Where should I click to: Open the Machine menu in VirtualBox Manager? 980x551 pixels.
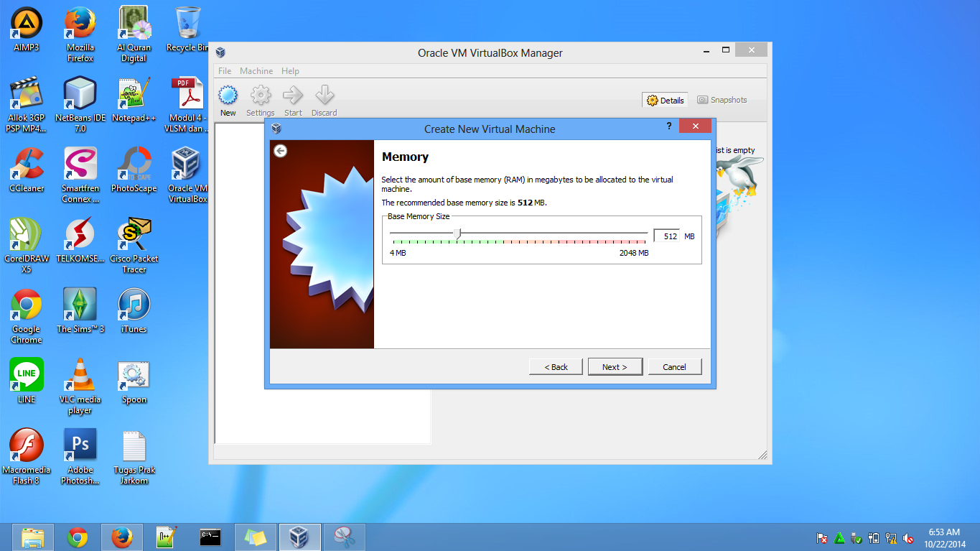point(256,71)
